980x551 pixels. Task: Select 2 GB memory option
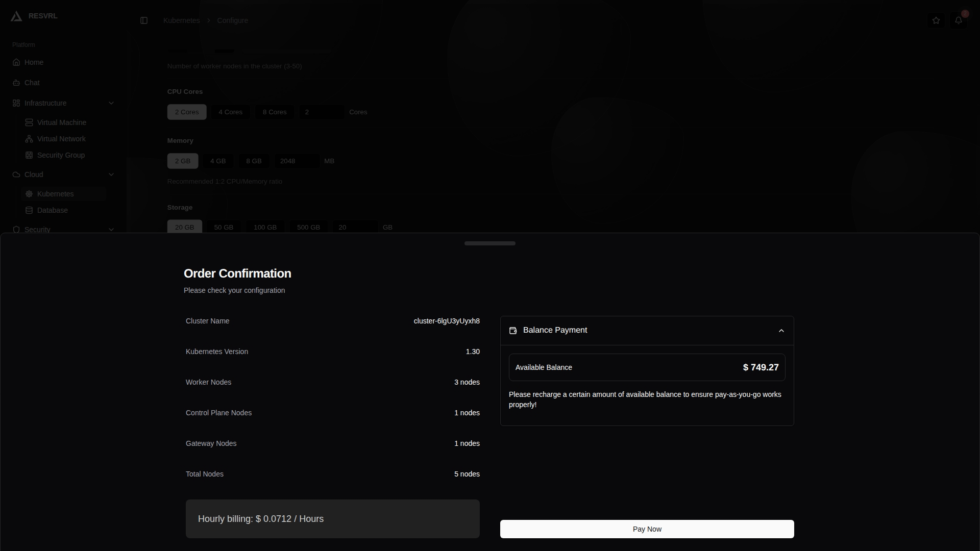(x=183, y=161)
